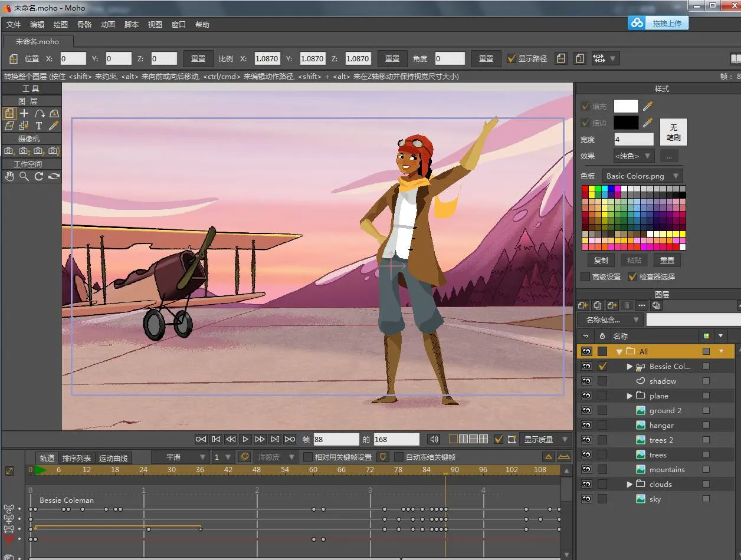
Task: Click the play button in playback controls
Action: (x=245, y=439)
